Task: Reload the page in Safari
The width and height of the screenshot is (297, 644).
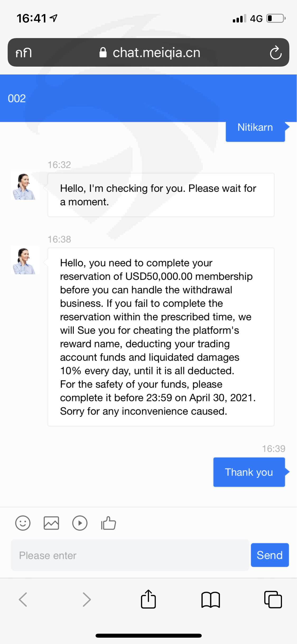Action: 276,53
